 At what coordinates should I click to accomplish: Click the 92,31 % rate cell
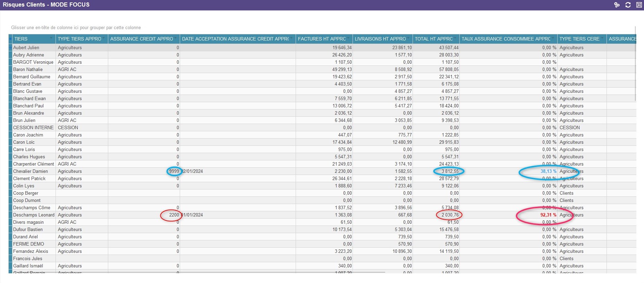click(x=548, y=215)
